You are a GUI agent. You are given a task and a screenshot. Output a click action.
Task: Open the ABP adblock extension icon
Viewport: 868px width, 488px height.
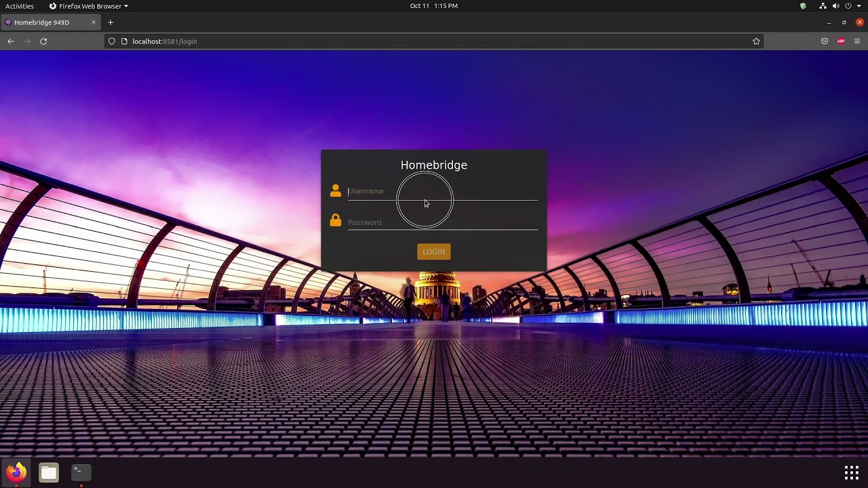841,41
